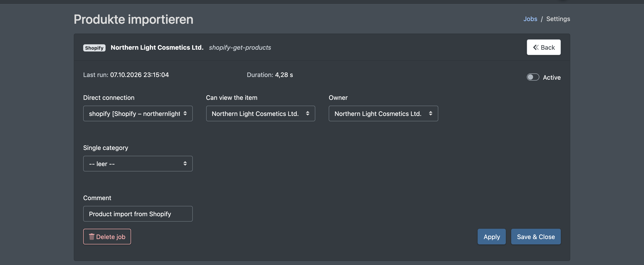Click the Apply button
Screen dimensions: 644x265
click(x=491, y=237)
